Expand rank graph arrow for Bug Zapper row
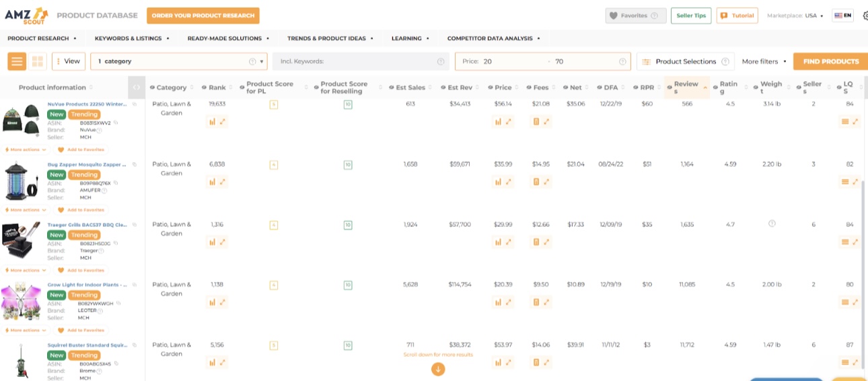Image resolution: width=868 pixels, height=381 pixels. tap(223, 182)
